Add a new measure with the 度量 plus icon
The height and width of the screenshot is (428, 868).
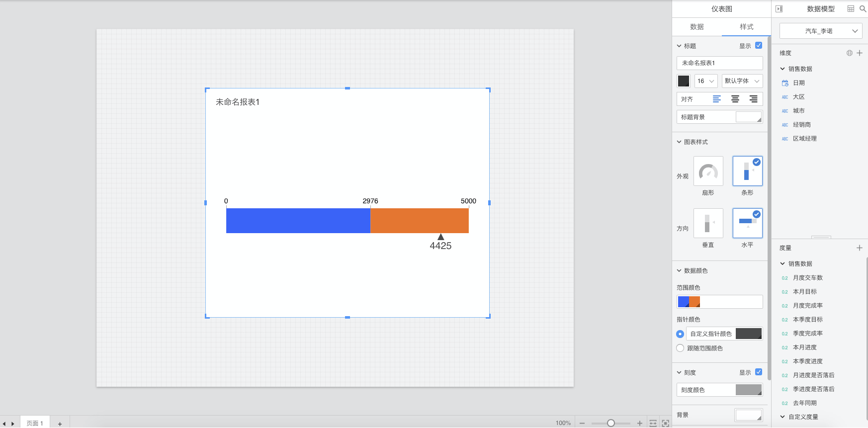coord(860,248)
